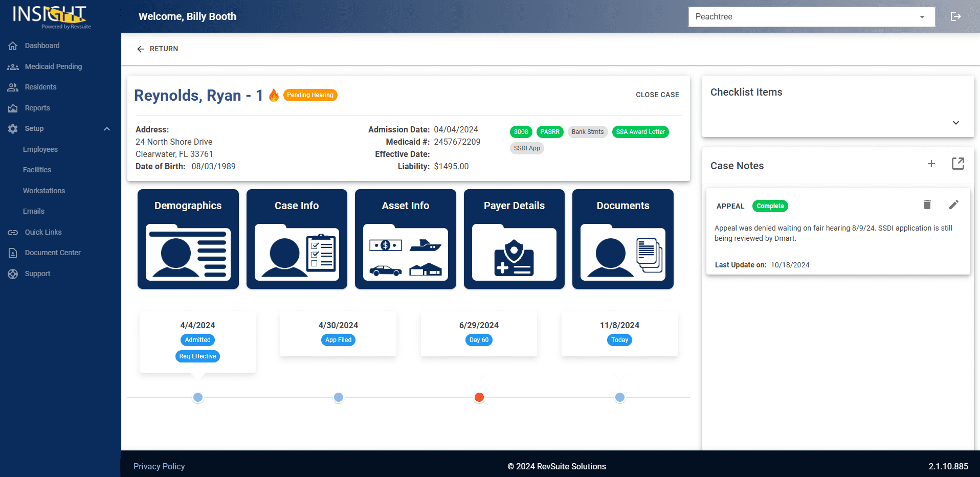
Task: Expand the Checklist Items panel
Action: click(955, 123)
